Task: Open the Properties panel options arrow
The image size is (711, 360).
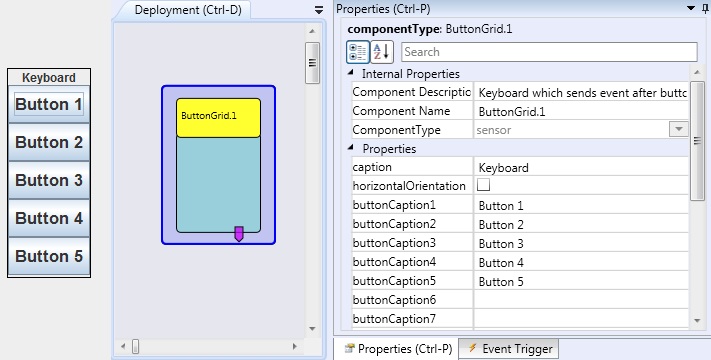Action: coord(691,8)
